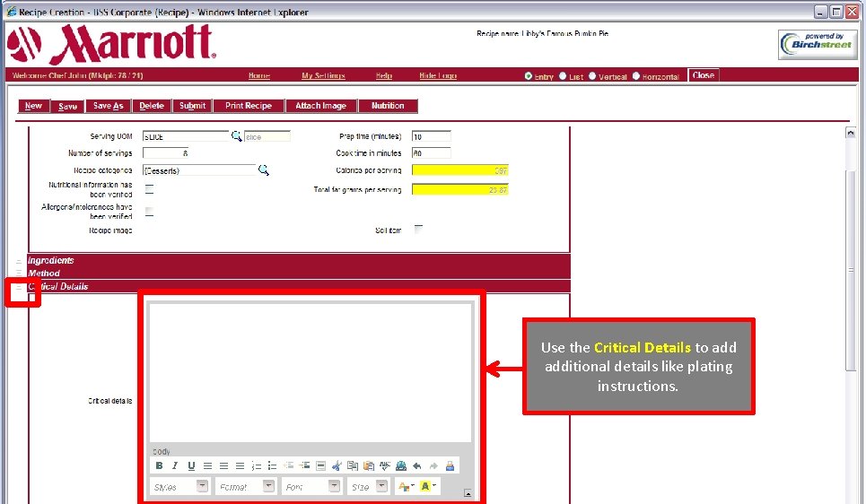This screenshot has width=866, height=504.
Task: Open the Font dropdown
Action: coord(334,486)
